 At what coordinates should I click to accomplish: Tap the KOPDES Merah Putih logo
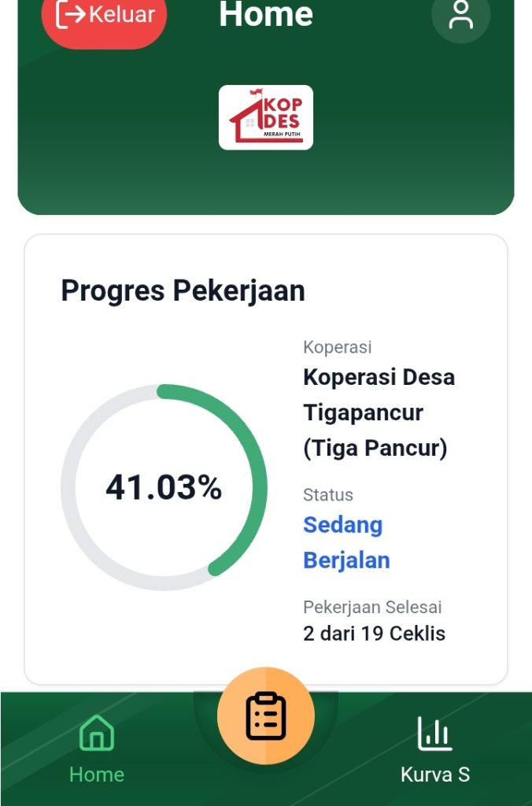point(266,117)
